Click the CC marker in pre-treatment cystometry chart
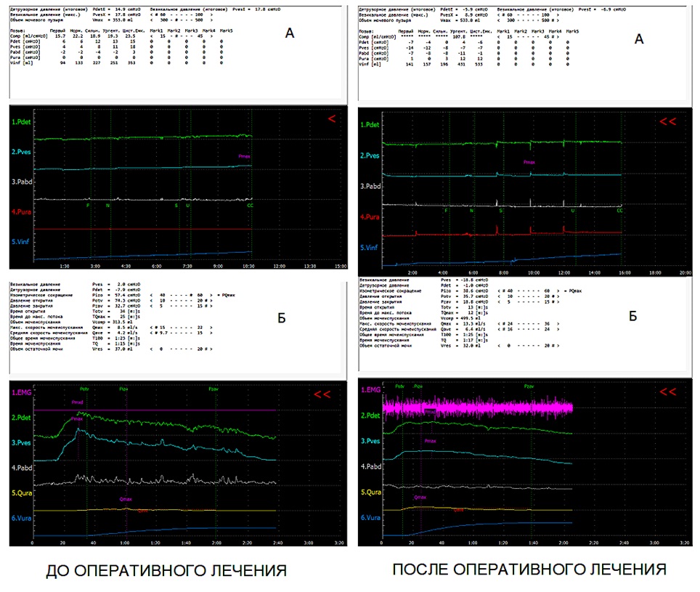 (250, 206)
